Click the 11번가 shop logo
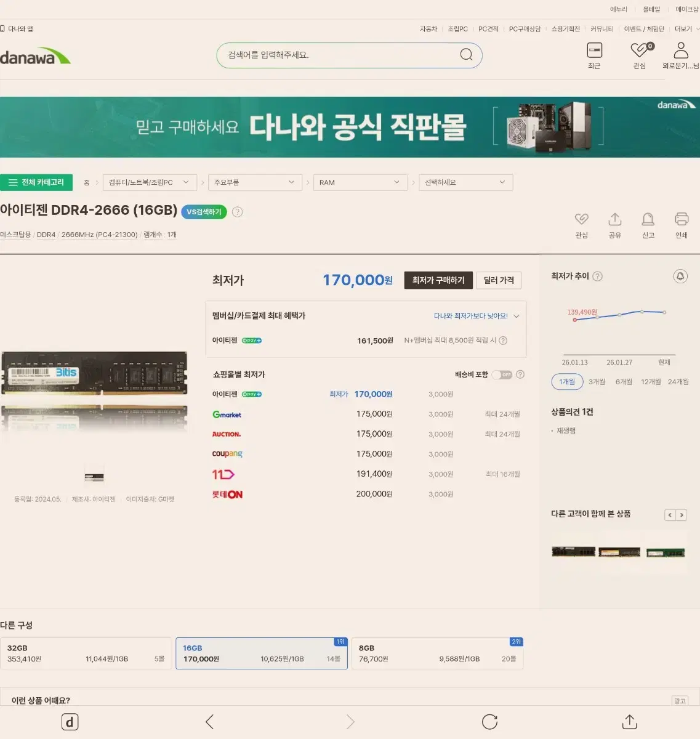The image size is (700, 739). coord(223,474)
